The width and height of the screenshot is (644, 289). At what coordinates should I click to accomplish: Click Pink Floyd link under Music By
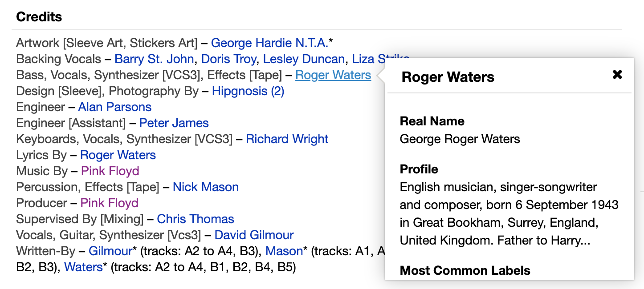110,171
